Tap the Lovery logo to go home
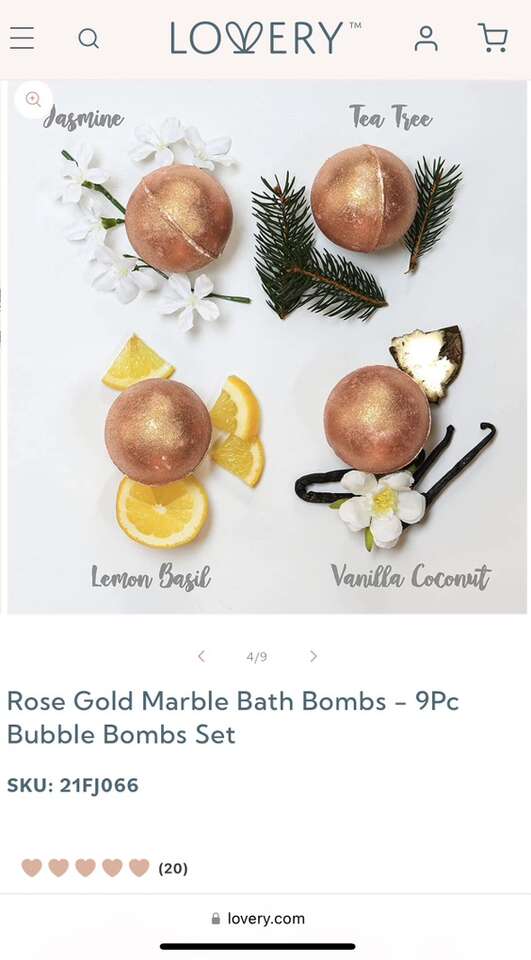Screen dimensions: 531x960 pos(265,38)
